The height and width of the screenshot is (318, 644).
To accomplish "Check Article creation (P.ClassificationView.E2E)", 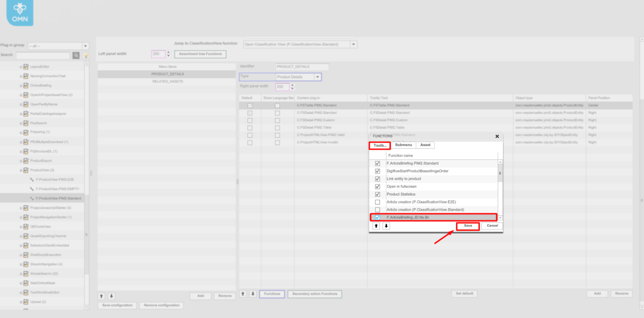I will click(378, 202).
